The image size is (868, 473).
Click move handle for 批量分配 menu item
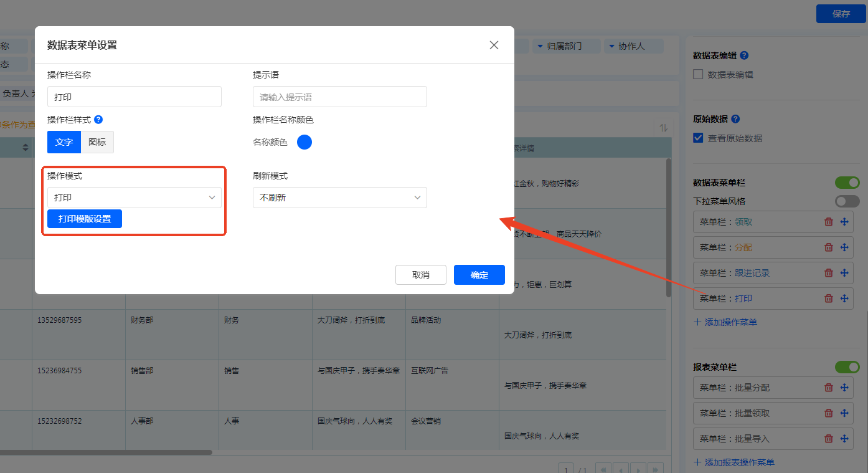(x=844, y=388)
